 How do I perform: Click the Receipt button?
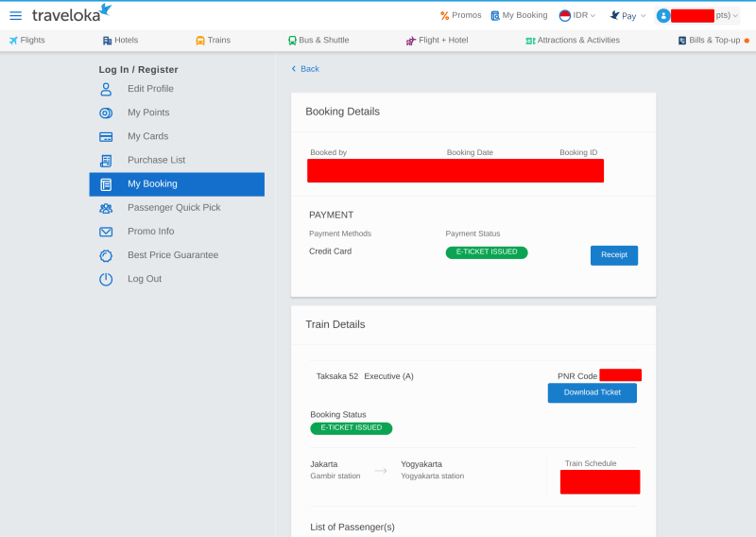(613, 255)
